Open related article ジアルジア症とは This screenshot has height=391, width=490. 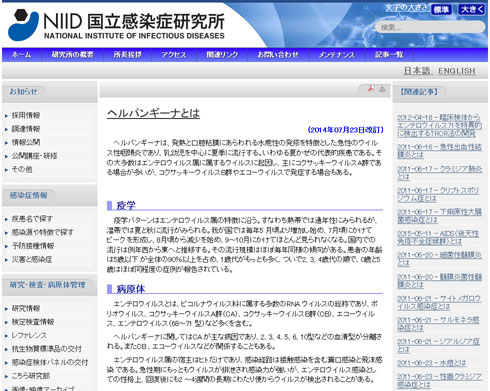(x=438, y=345)
